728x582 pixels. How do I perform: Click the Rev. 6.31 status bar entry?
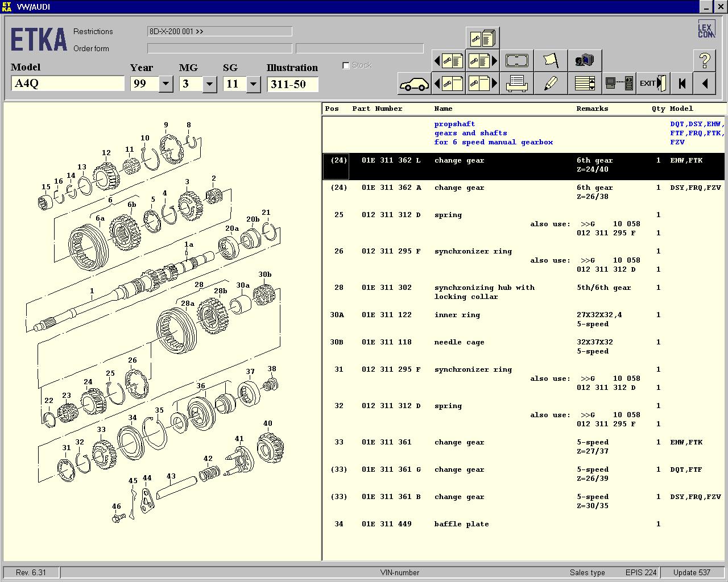point(31,572)
